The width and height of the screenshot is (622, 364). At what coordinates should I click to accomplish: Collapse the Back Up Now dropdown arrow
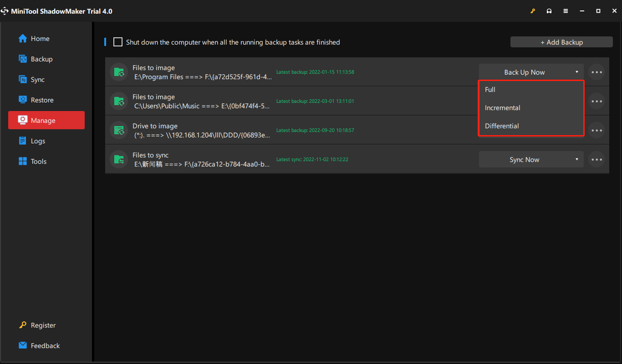pyautogui.click(x=576, y=72)
